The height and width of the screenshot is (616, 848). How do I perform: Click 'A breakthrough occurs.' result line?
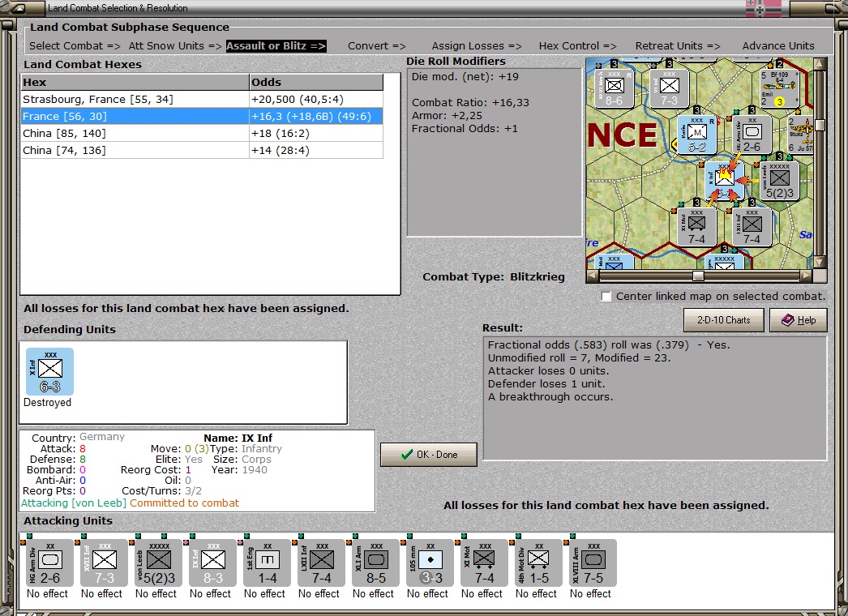click(x=550, y=397)
